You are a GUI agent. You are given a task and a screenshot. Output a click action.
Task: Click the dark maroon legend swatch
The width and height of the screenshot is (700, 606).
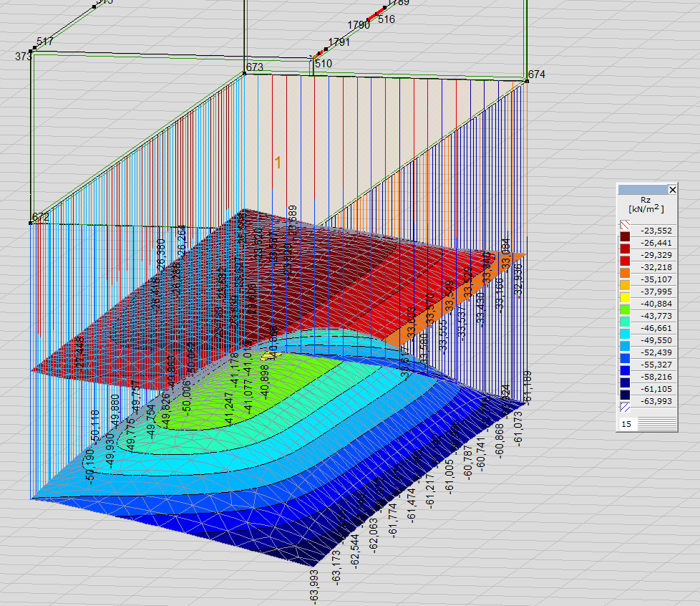pyautogui.click(x=625, y=236)
